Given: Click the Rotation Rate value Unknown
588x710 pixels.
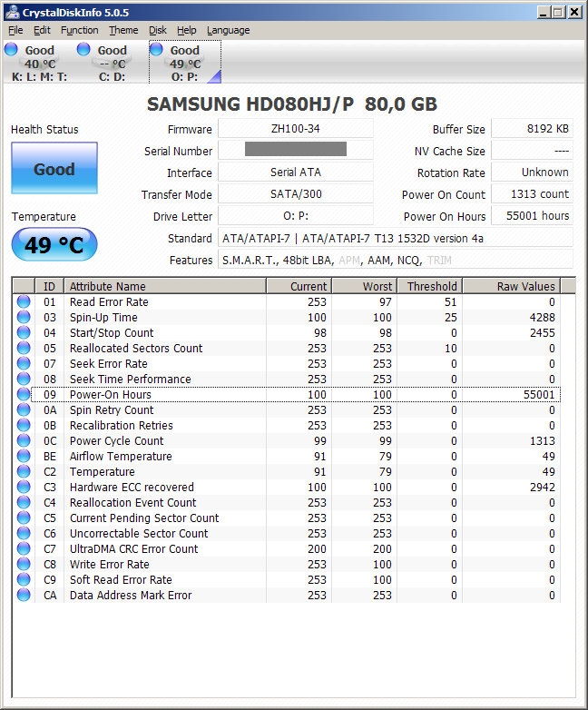Looking at the screenshot, I should (x=532, y=173).
